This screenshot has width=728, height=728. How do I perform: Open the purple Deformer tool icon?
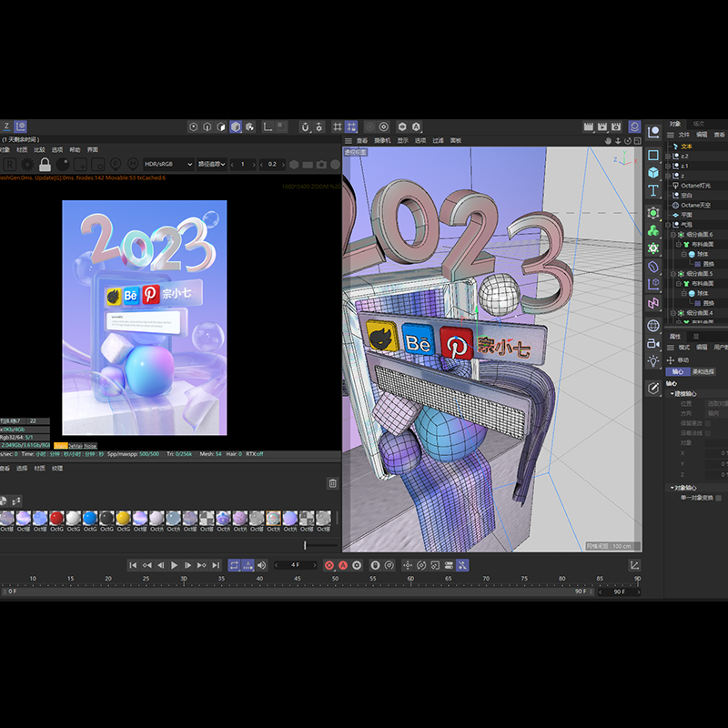(653, 267)
